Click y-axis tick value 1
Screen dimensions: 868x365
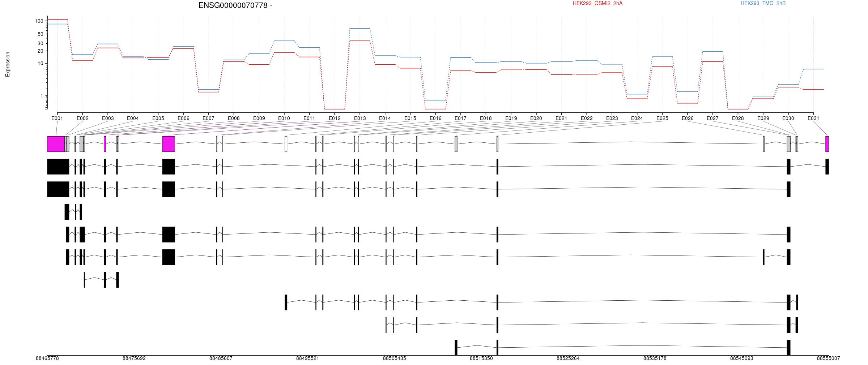[x=42, y=96]
